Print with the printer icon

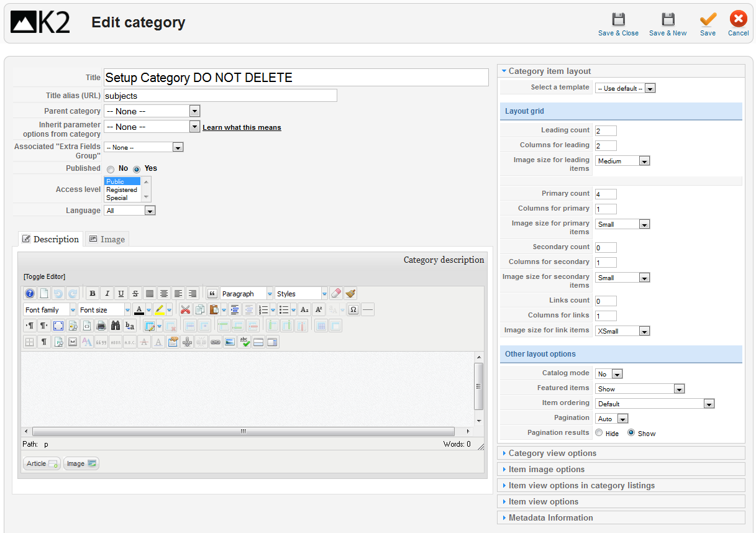coord(101,326)
